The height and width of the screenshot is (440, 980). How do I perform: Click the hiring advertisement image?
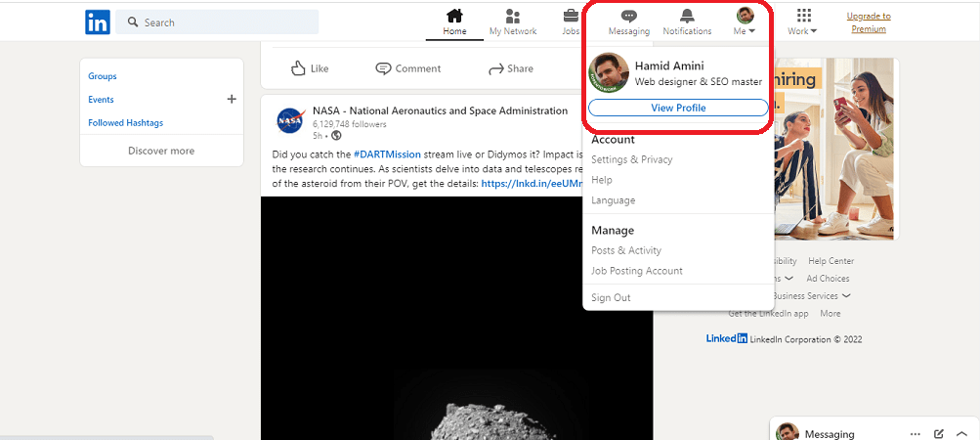click(x=833, y=149)
